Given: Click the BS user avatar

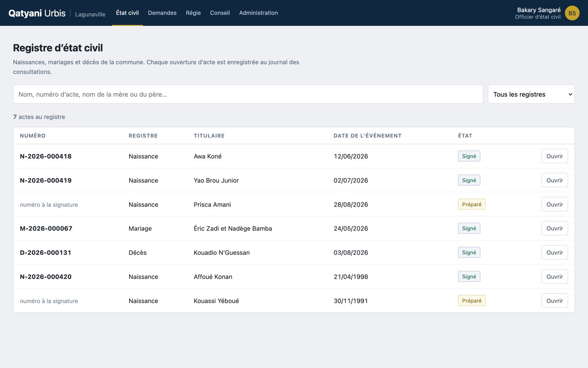Looking at the screenshot, I should click(x=572, y=13).
